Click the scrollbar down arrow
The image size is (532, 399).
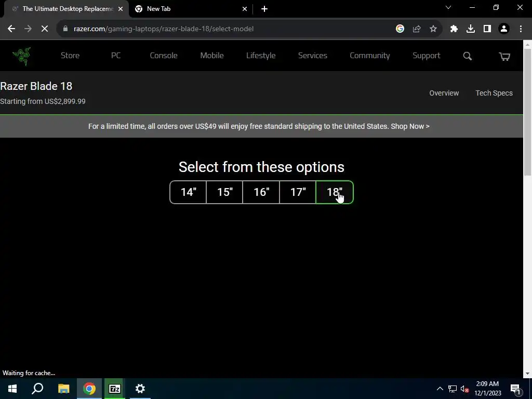click(x=528, y=374)
